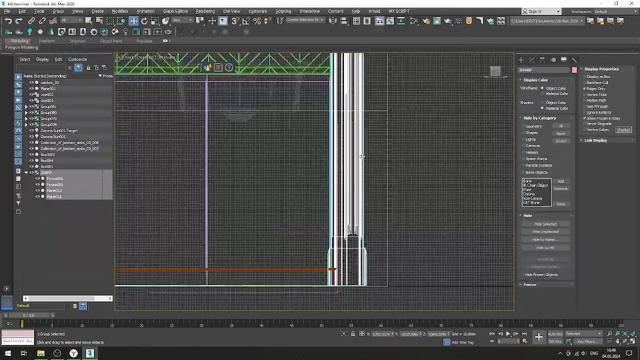Click the All button in Hide by Category
This screenshot has width=640, height=360.
561,126
